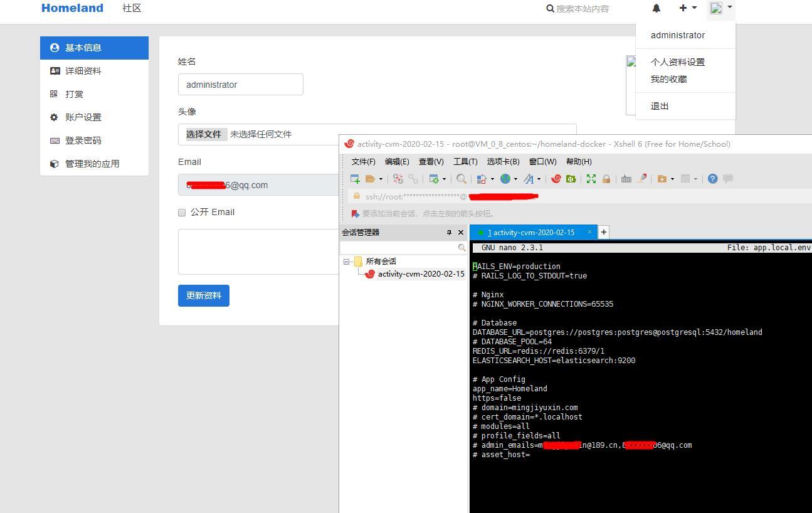This screenshot has height=513, width=812.
Task: Click the ssh://root address bar in Xshell
Action: click(580, 196)
